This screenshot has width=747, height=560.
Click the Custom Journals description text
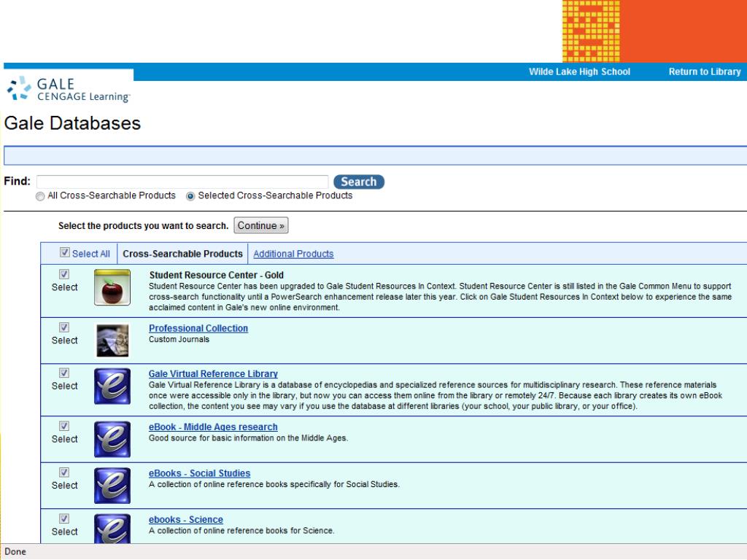pos(179,340)
